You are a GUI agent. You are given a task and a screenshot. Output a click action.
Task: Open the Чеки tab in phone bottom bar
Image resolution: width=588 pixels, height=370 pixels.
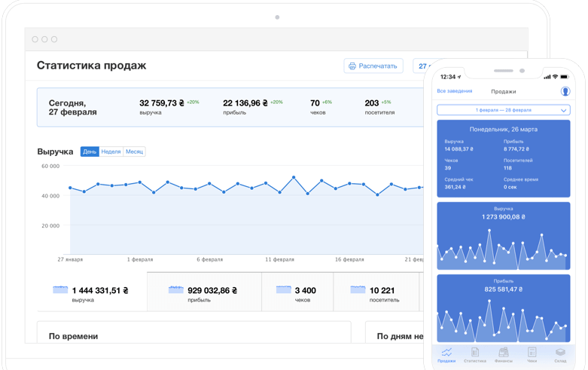[532, 355]
